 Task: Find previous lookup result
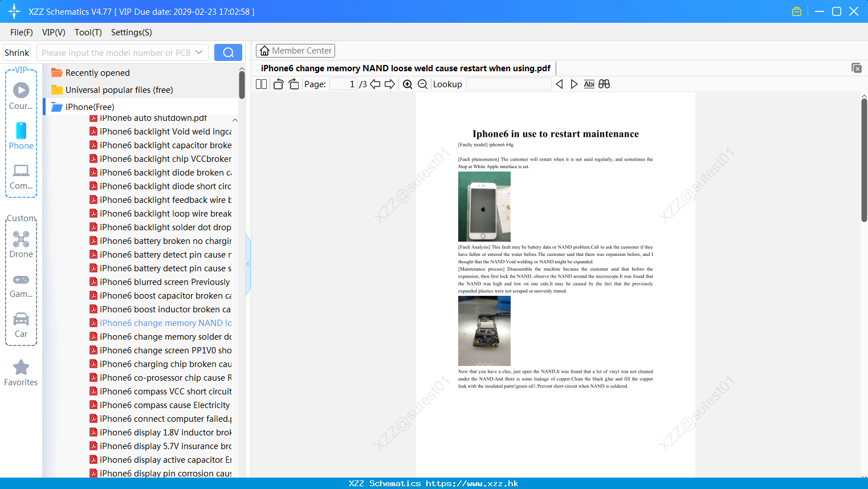coord(559,84)
